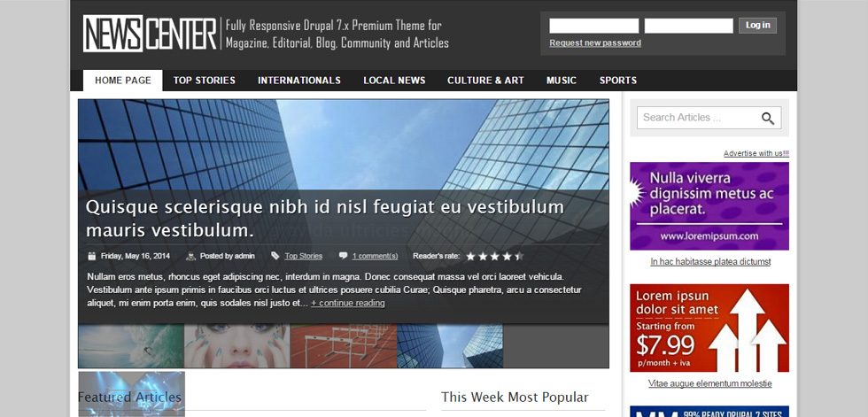Click the user icon beside Posted by admin
This screenshot has width=868, height=417.
(191, 256)
